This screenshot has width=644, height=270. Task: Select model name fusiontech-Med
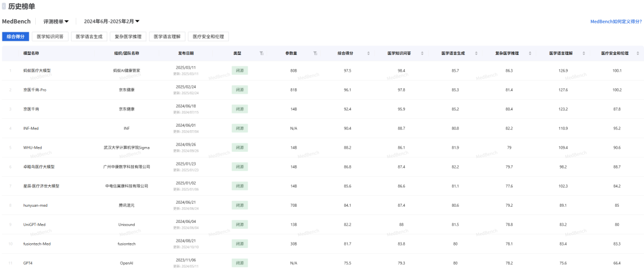[x=36, y=244]
